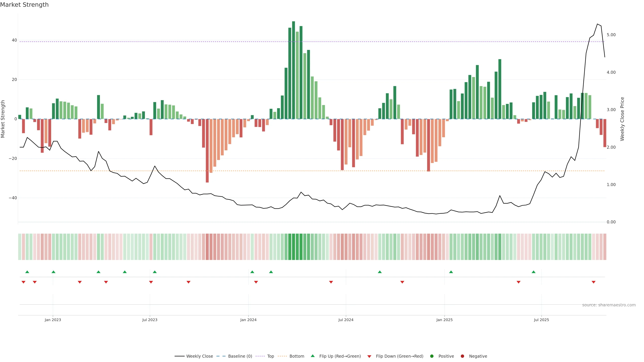Click the flip-down marker near Jul 2023
644x362 pixels.
151,282
